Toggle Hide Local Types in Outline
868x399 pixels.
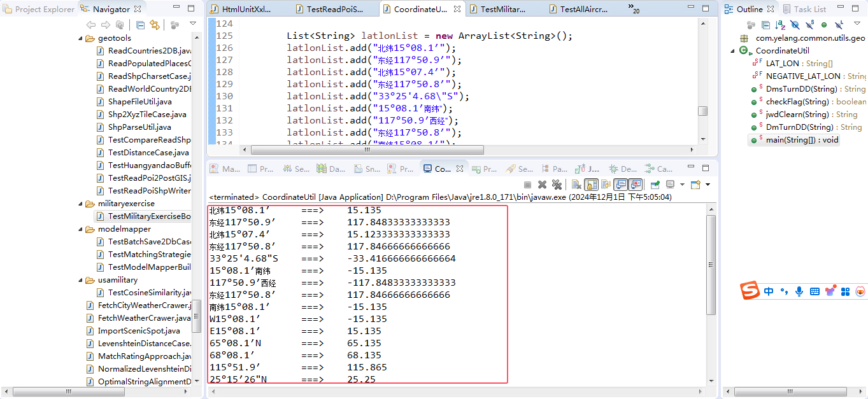click(839, 25)
